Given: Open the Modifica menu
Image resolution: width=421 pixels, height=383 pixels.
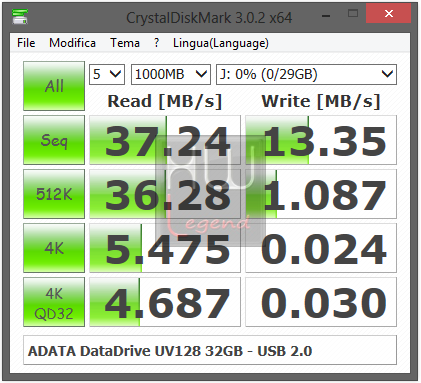Looking at the screenshot, I should (x=72, y=43).
